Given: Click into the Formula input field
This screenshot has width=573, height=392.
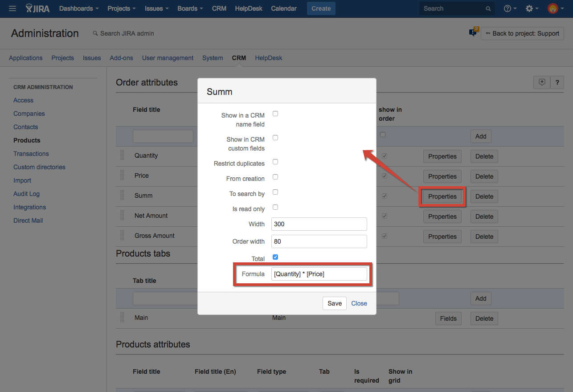Looking at the screenshot, I should (x=319, y=274).
